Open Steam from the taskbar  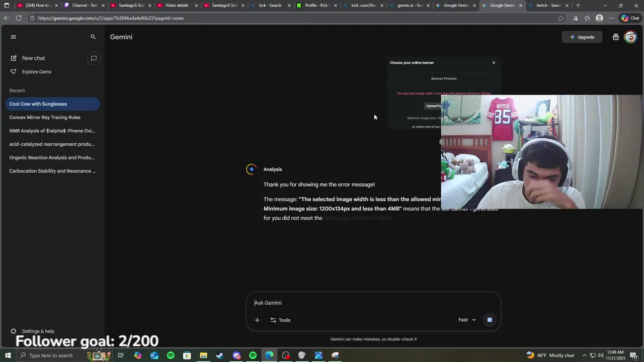220,355
